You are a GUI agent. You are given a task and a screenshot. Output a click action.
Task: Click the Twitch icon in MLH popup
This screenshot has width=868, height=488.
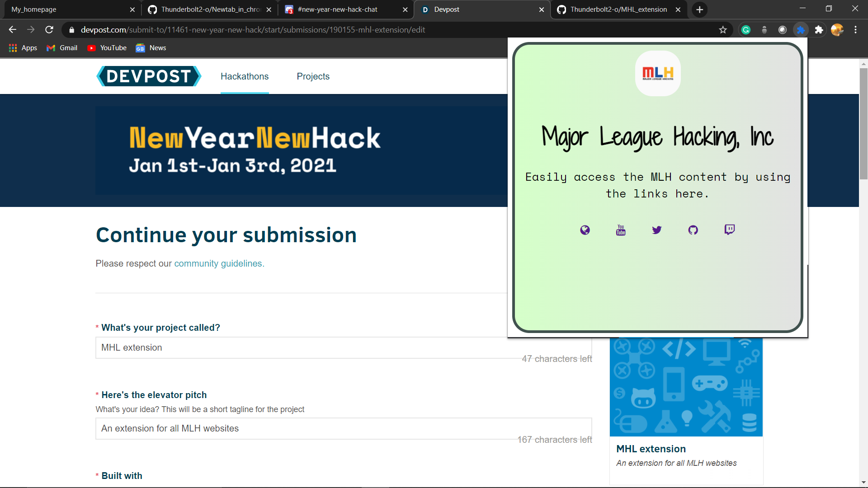coord(729,230)
